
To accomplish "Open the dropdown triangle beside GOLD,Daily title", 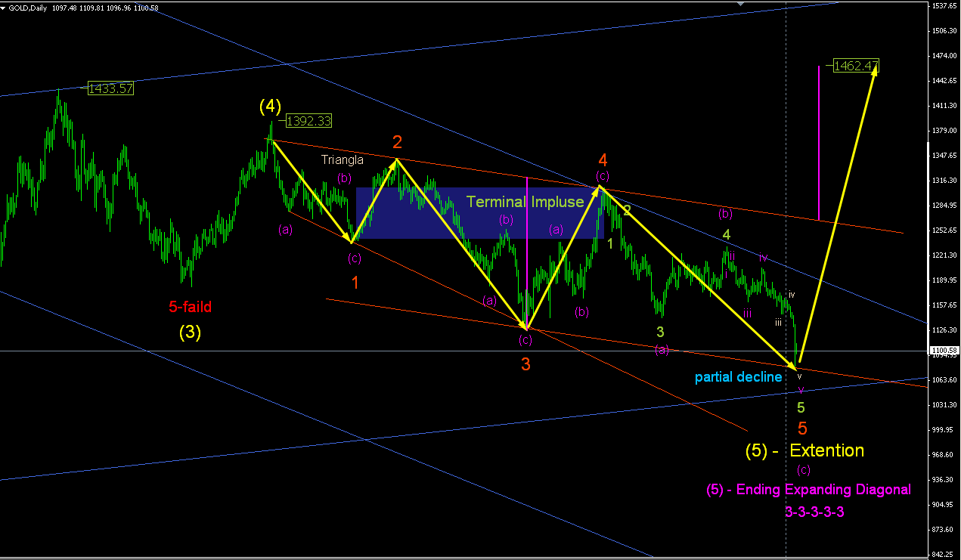I will coord(4,8).
